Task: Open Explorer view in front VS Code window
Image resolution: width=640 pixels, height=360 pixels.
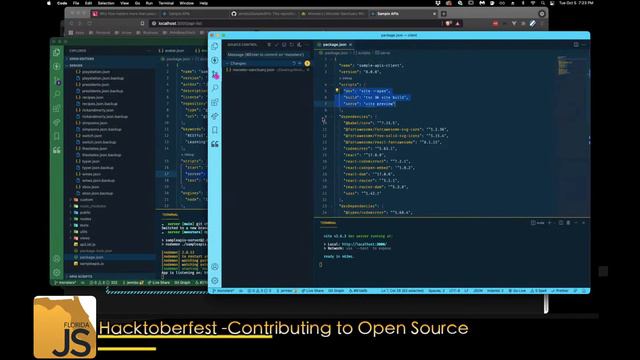Action: coord(215,46)
